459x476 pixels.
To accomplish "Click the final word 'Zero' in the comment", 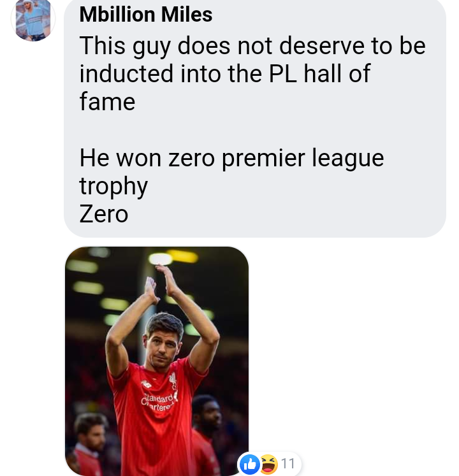I will coord(103,214).
